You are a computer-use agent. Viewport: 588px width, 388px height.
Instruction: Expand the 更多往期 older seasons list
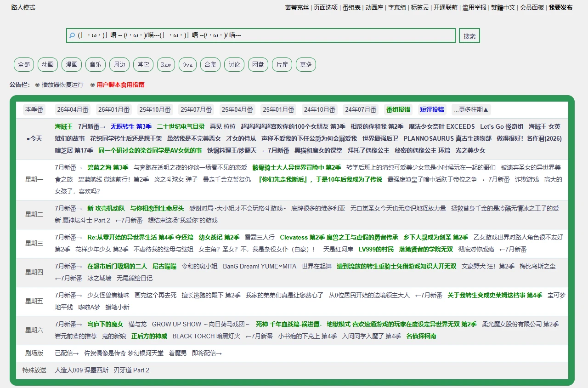tap(471, 109)
